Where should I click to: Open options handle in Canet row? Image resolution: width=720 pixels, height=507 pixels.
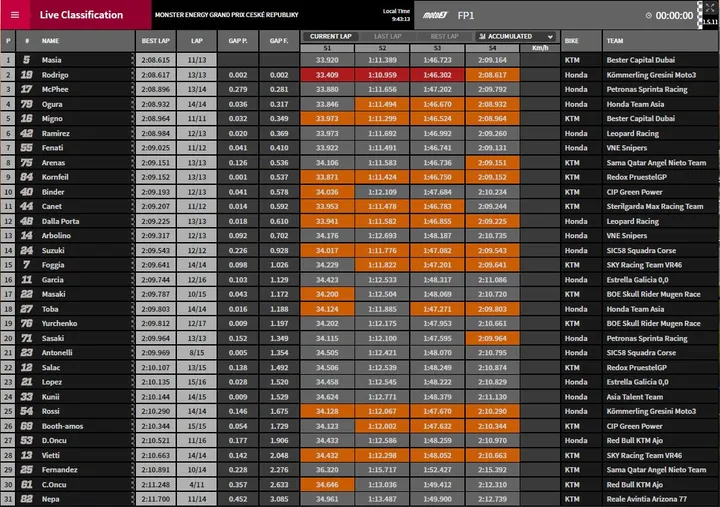[x=133, y=206]
